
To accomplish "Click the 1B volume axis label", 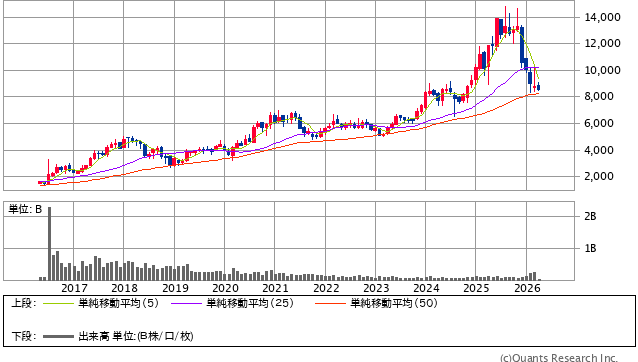I will point(590,248).
